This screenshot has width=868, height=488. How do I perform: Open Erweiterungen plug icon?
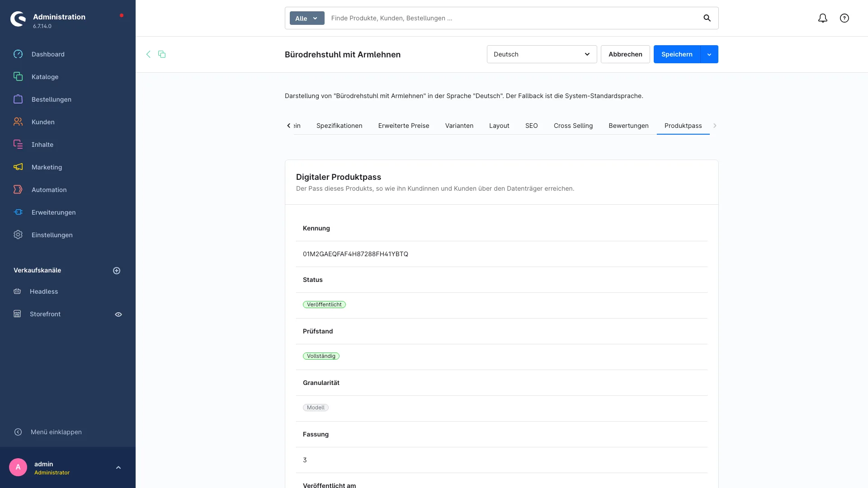coord(18,212)
